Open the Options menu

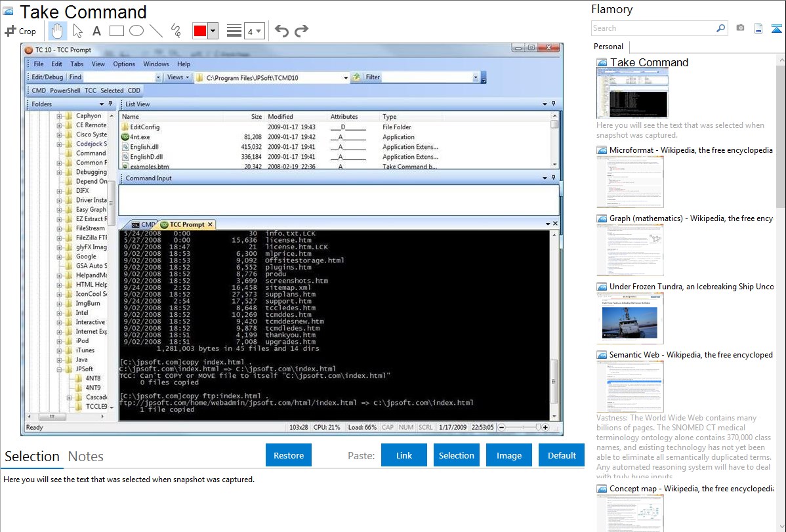[x=124, y=64]
